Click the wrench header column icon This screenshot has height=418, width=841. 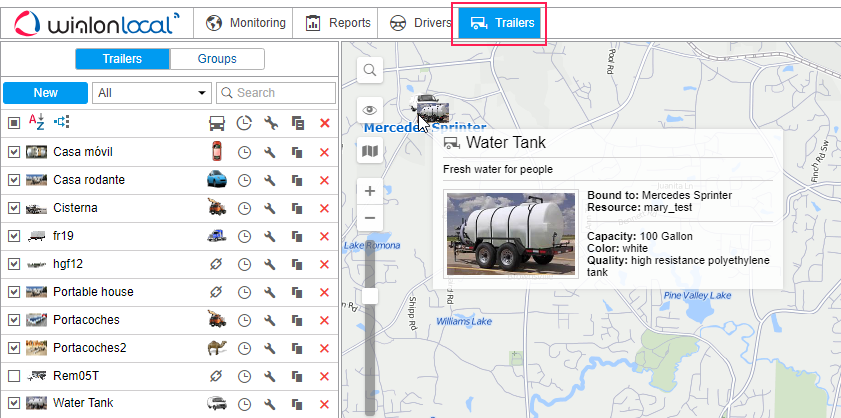[x=271, y=123]
